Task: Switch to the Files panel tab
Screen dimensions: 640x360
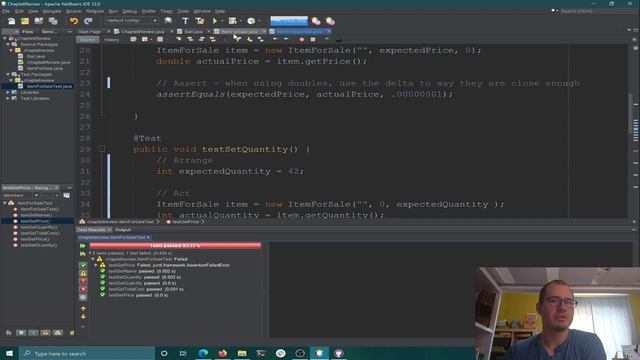Action: click(27, 31)
